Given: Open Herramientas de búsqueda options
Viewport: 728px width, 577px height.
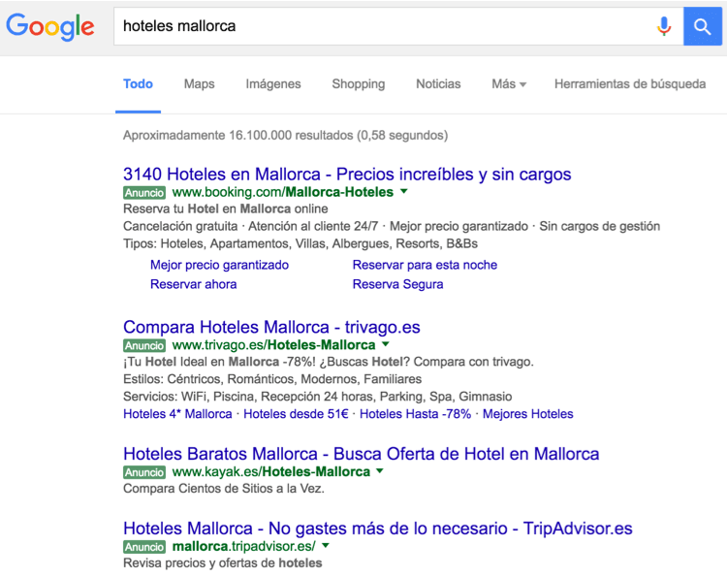Looking at the screenshot, I should pos(630,84).
